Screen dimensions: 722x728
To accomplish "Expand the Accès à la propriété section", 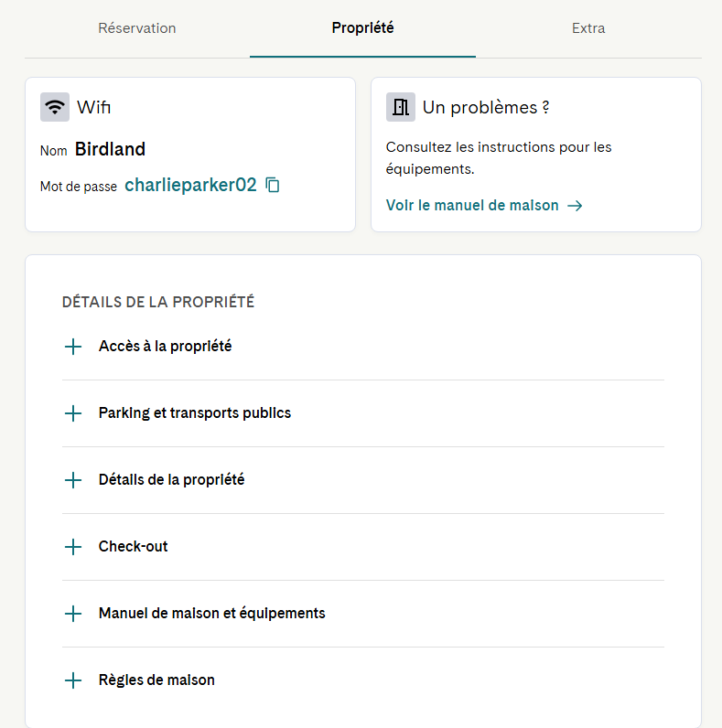I will coord(363,347).
